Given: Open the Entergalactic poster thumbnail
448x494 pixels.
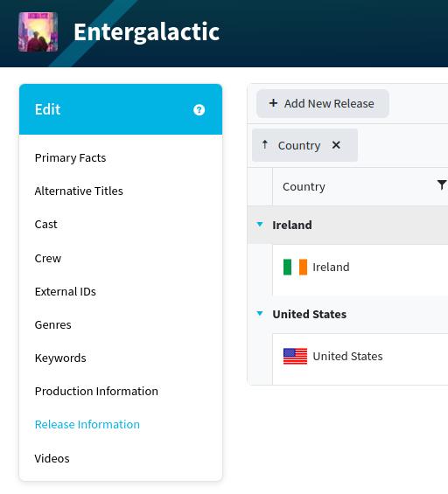Looking at the screenshot, I should [x=38, y=31].
